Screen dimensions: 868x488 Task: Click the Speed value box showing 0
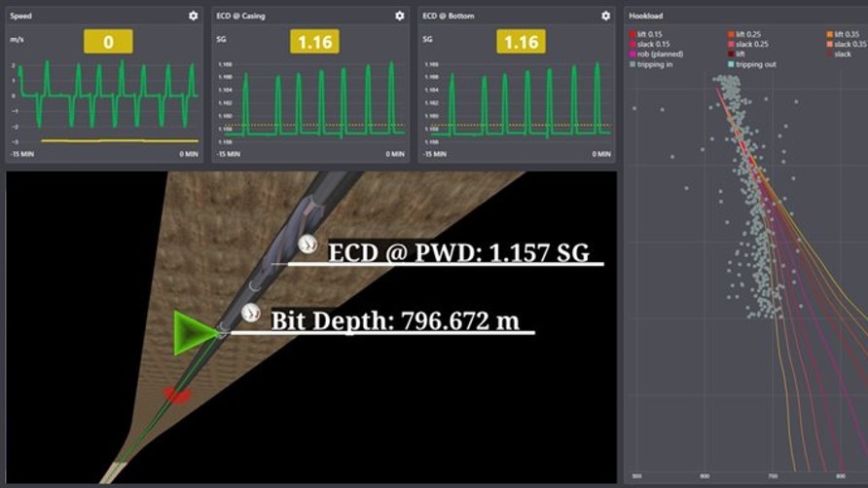[108, 42]
